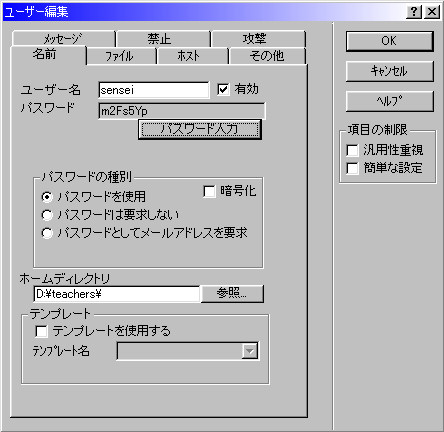Toggle the 有効 checkbox
Image resolution: width=444 pixels, height=432 pixels.
[223, 89]
